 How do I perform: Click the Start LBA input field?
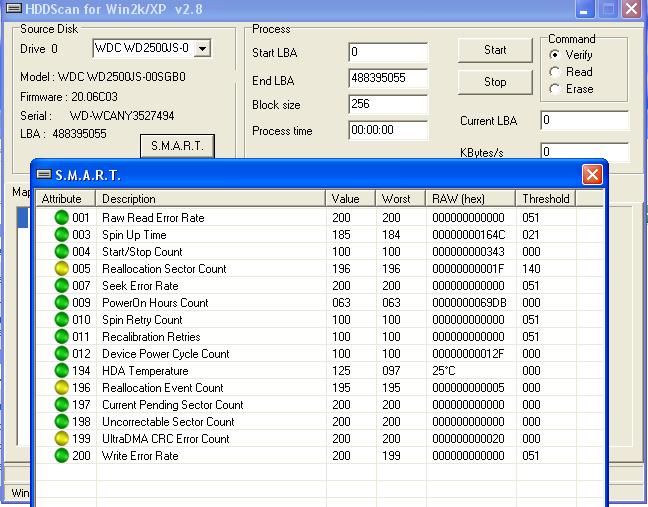tap(388, 52)
